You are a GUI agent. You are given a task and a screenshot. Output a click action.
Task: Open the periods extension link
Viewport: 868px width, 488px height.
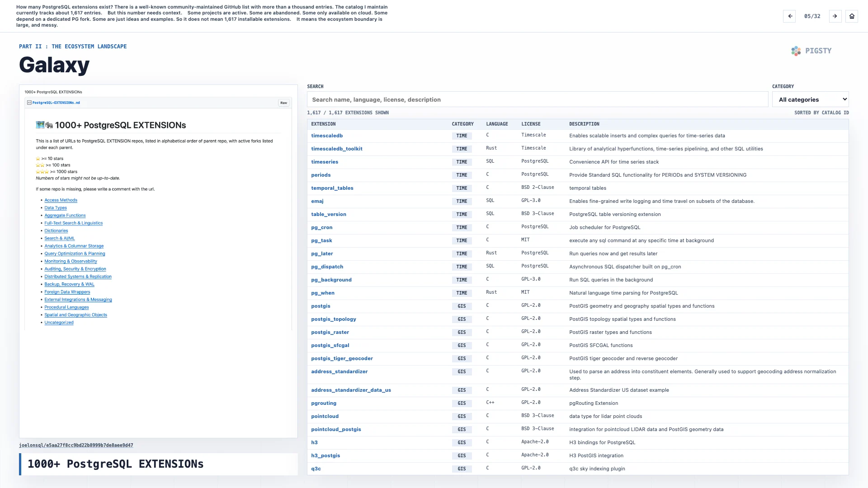(x=321, y=175)
